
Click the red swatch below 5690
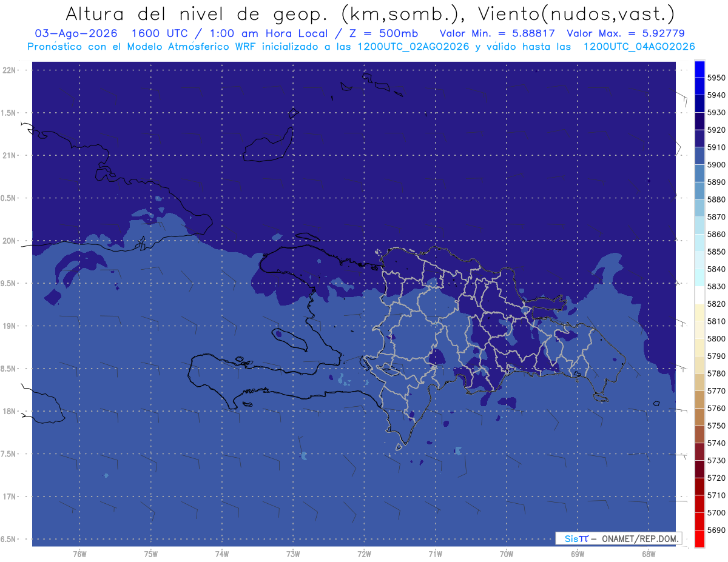pos(699,539)
